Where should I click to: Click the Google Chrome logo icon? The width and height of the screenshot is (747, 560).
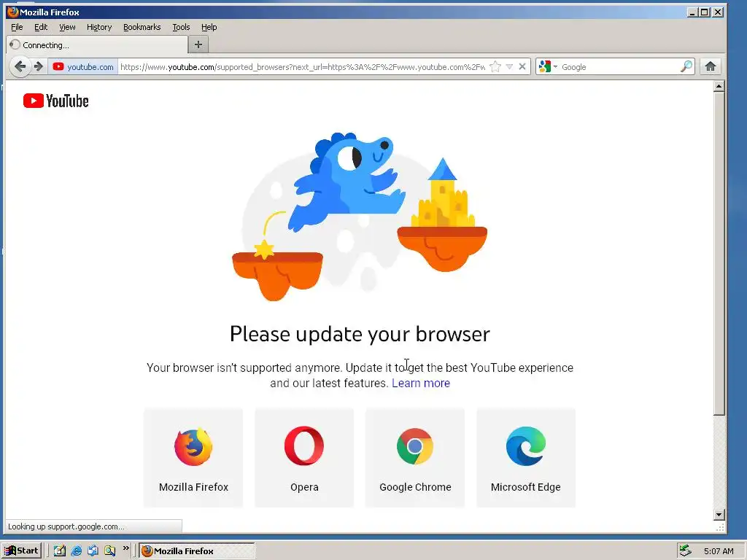tap(415, 446)
